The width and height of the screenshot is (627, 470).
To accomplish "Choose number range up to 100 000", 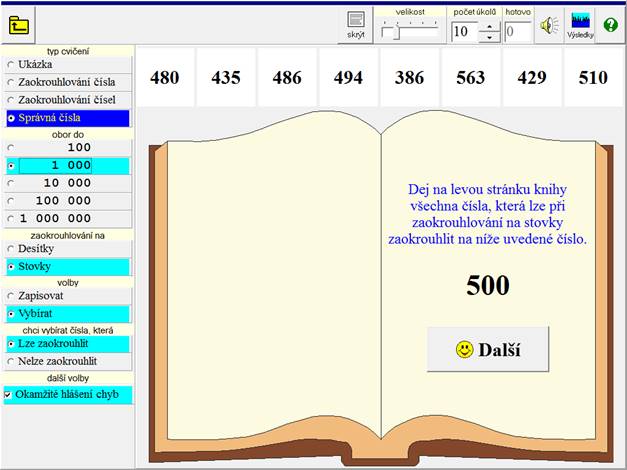I will pyautogui.click(x=68, y=201).
